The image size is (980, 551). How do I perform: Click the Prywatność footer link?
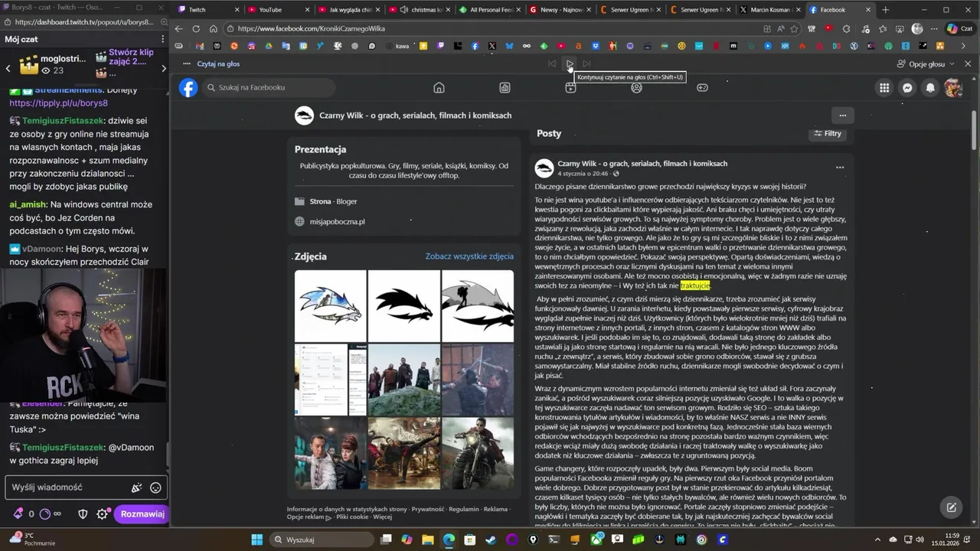pyautogui.click(x=428, y=509)
